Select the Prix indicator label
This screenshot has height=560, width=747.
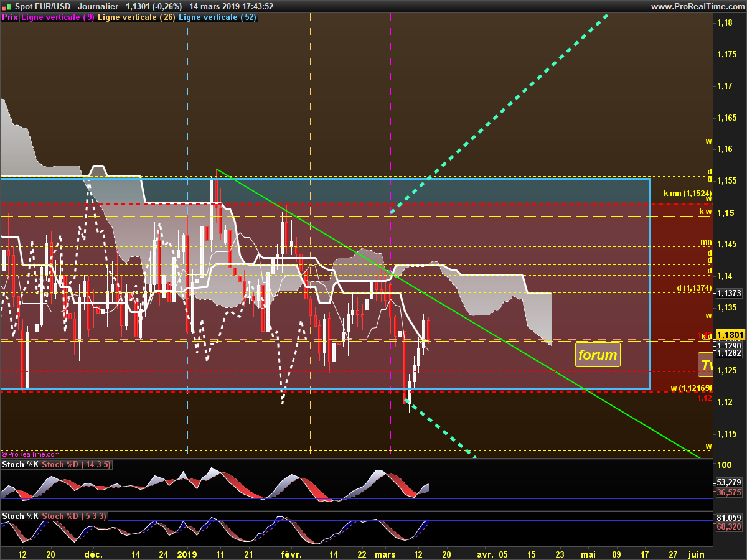[x=9, y=17]
